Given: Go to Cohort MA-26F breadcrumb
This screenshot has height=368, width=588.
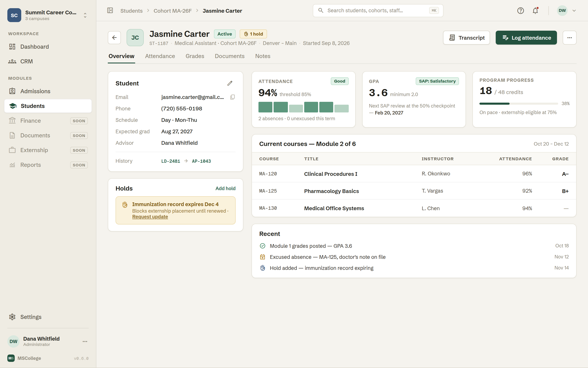Looking at the screenshot, I should coord(173,11).
